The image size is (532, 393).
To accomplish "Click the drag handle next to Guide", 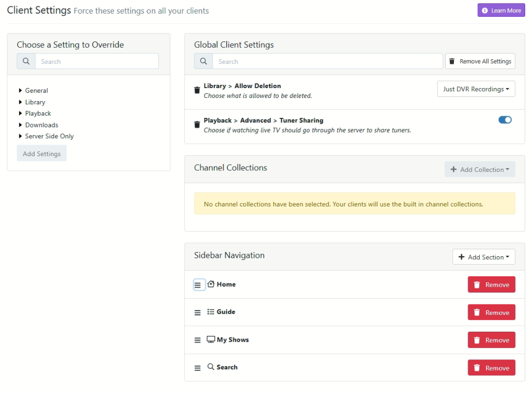I will point(197,313).
